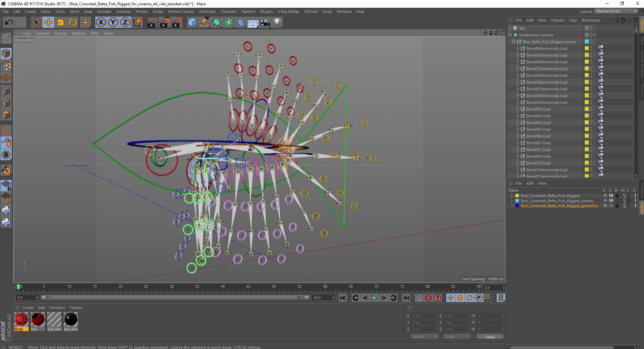Toggle Point Level Animation dots button

pyautogui.click(x=488, y=298)
